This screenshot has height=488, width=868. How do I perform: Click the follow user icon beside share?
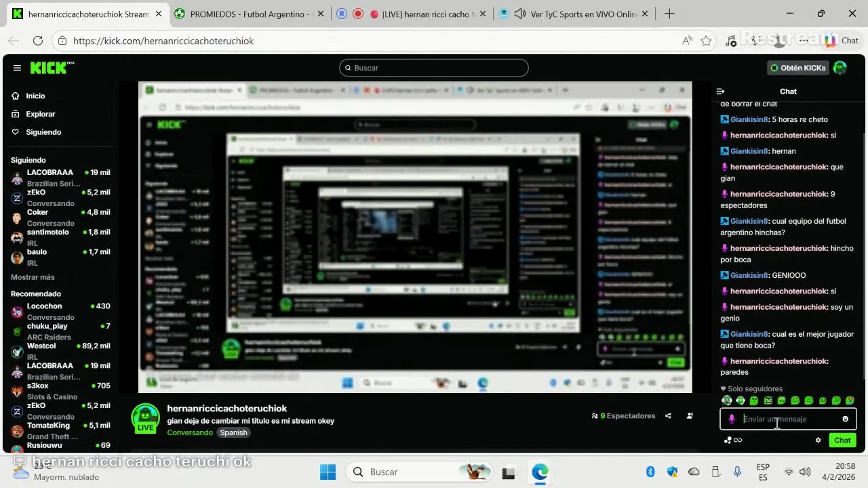[x=690, y=416]
